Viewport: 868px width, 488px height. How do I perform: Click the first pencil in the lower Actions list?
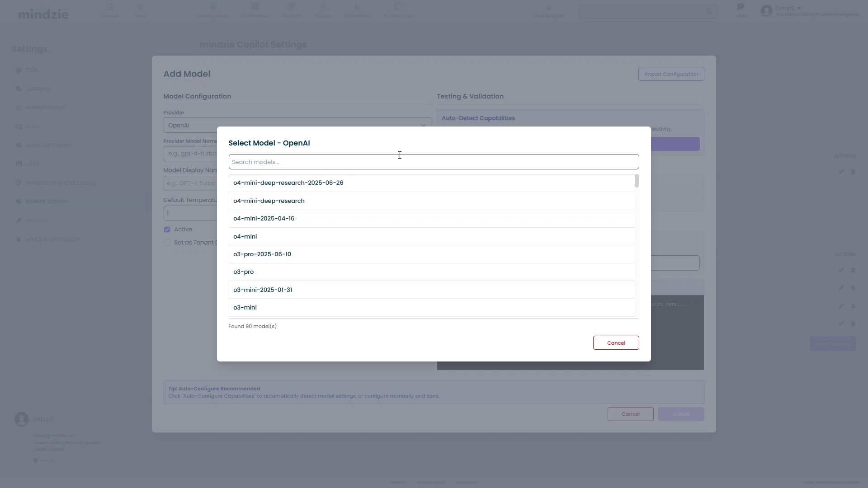point(841,270)
